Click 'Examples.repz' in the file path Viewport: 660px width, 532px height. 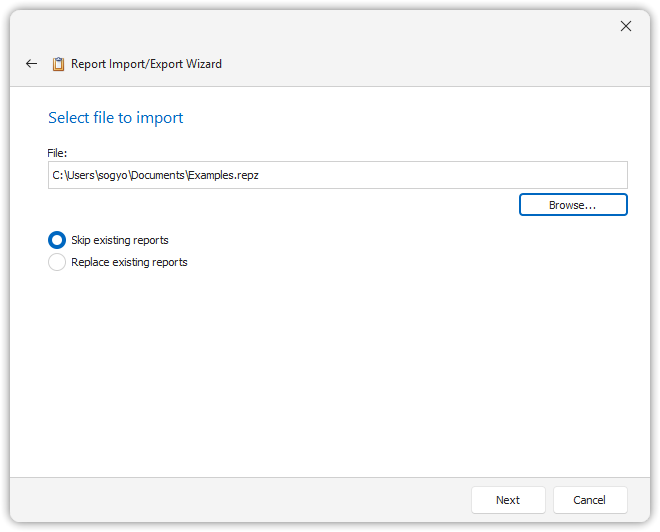224,175
